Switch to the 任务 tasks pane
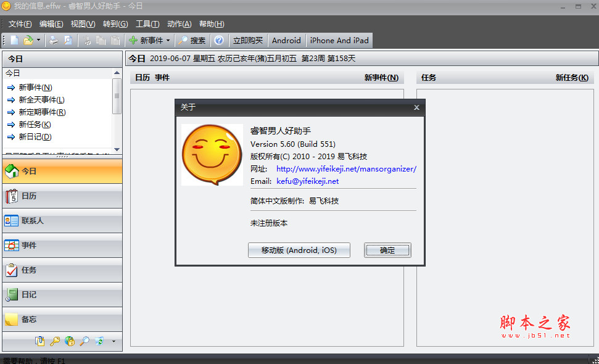This screenshot has width=599, height=364. coord(62,270)
